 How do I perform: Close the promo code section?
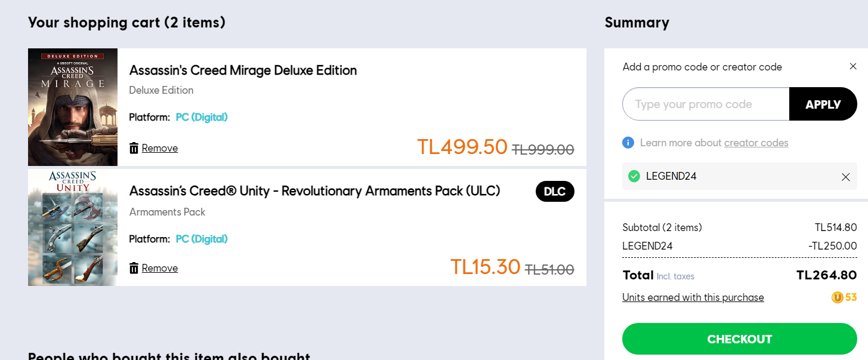pos(853,66)
